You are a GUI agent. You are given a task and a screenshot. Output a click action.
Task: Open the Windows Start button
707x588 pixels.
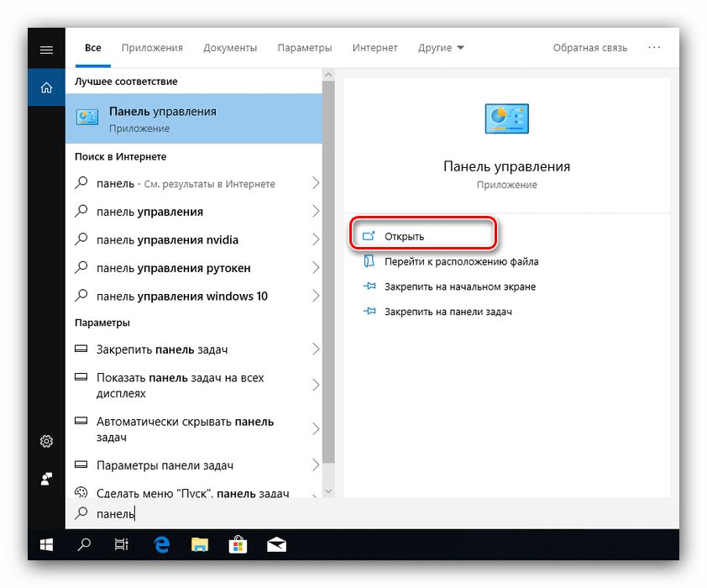[46, 545]
